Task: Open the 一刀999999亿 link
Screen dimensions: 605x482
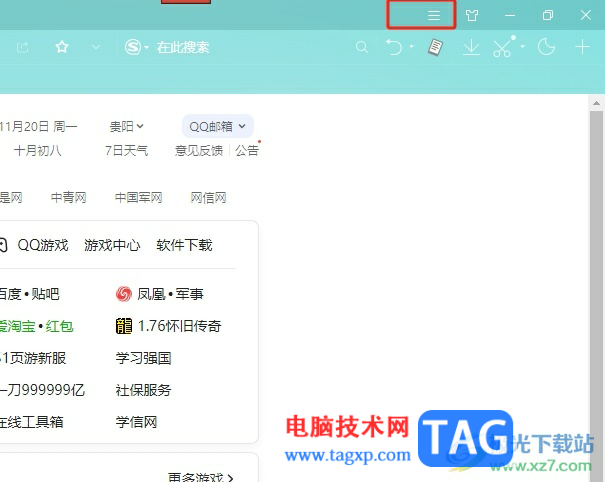Action: pyautogui.click(x=42, y=390)
